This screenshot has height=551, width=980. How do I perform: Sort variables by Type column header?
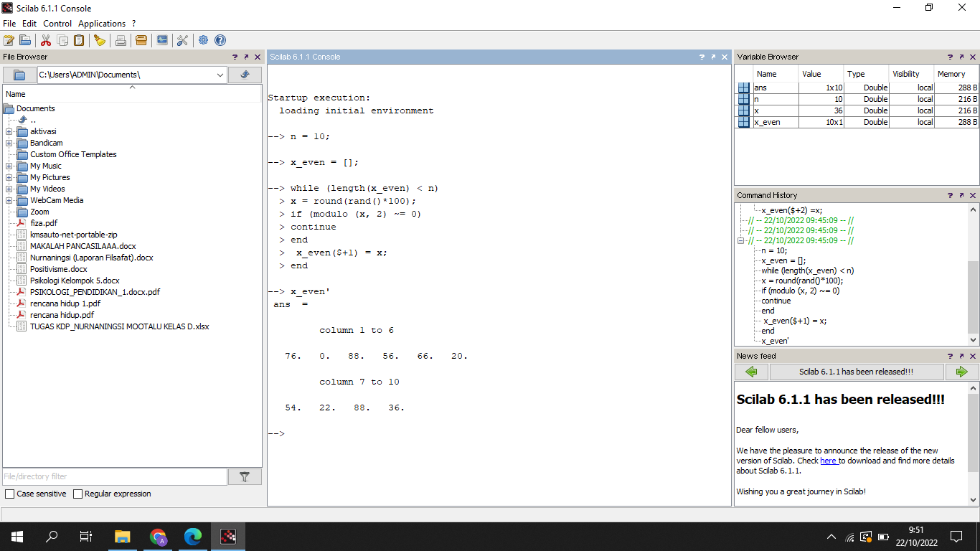pos(864,74)
